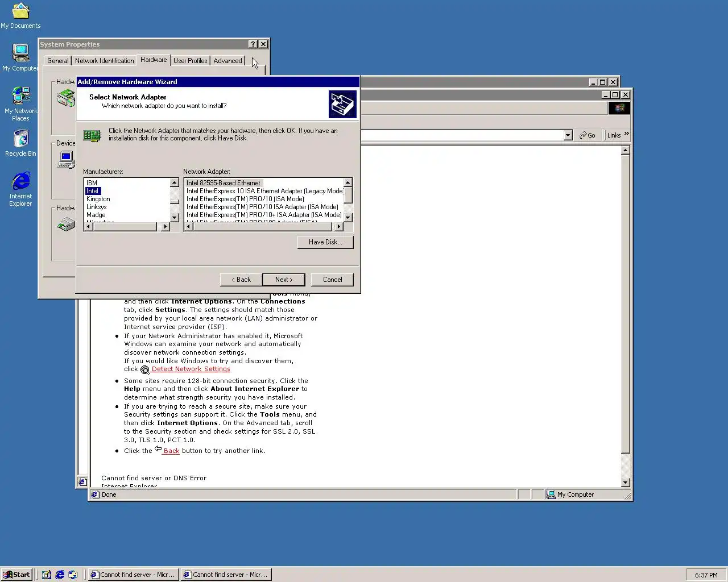Click the hardware wizard header graphic icon
Viewport: 728px width, 582px height.
tap(342, 104)
